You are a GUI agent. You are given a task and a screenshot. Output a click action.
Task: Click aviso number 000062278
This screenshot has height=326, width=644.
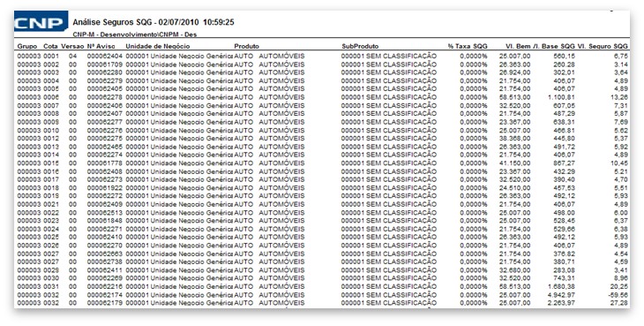point(105,97)
